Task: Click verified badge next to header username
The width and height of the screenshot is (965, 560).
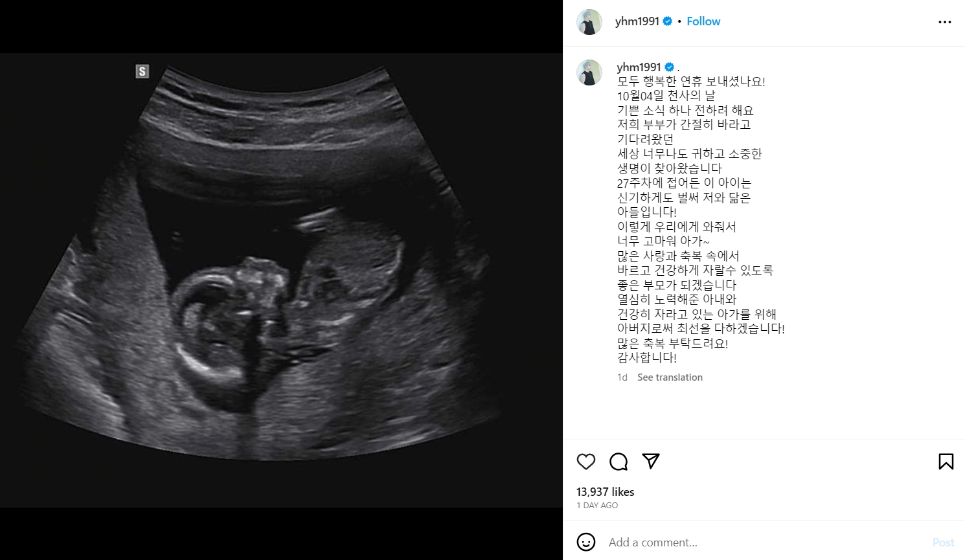Action: click(667, 21)
